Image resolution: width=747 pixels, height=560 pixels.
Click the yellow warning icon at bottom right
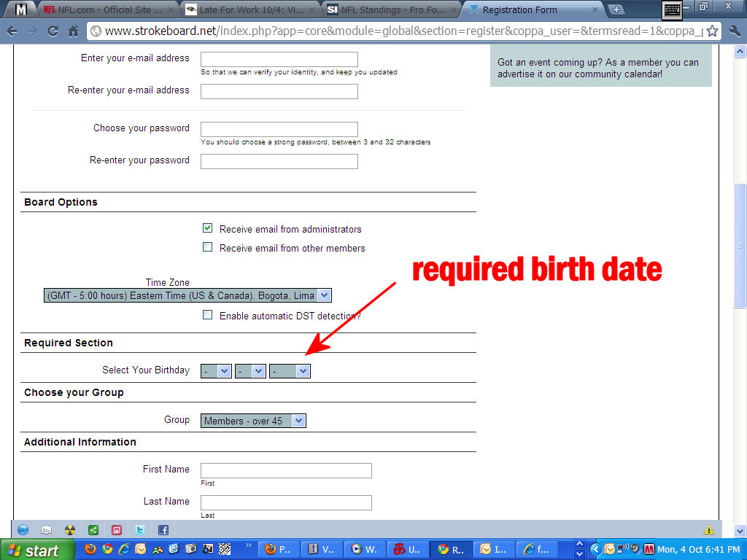pyautogui.click(x=708, y=530)
